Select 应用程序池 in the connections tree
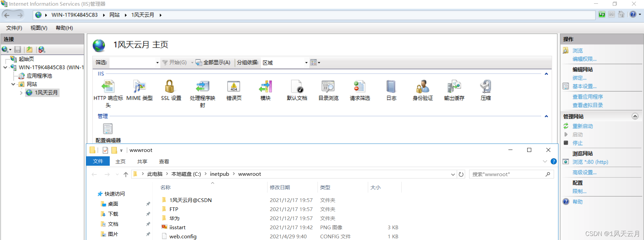 (x=39, y=76)
